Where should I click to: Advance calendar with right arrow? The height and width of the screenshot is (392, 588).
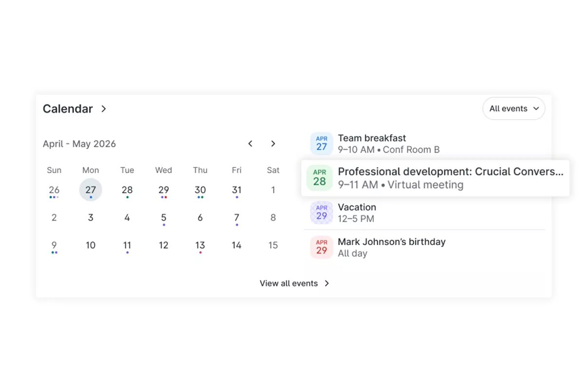coord(273,143)
